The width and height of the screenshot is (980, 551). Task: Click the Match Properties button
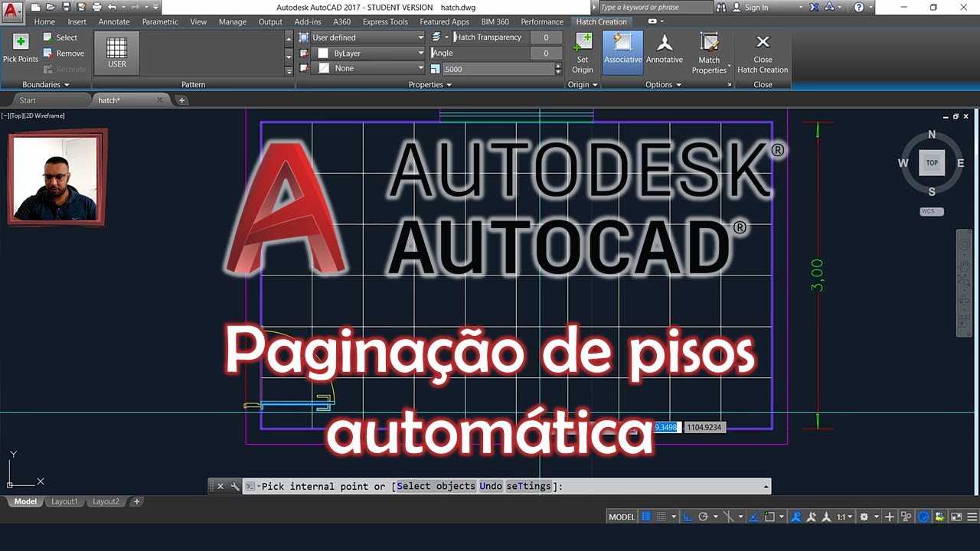(710, 53)
